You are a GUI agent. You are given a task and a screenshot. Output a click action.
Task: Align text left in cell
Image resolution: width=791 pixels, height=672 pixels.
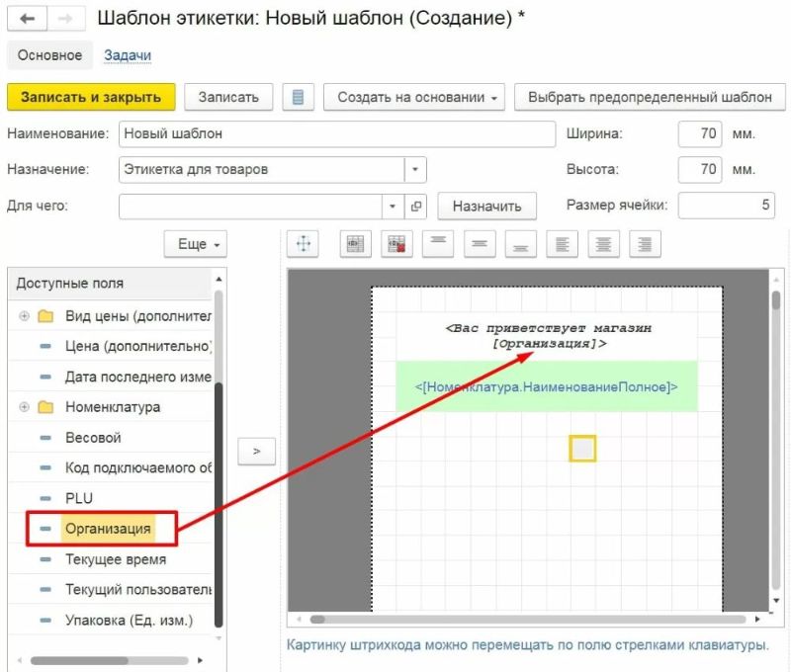point(562,244)
